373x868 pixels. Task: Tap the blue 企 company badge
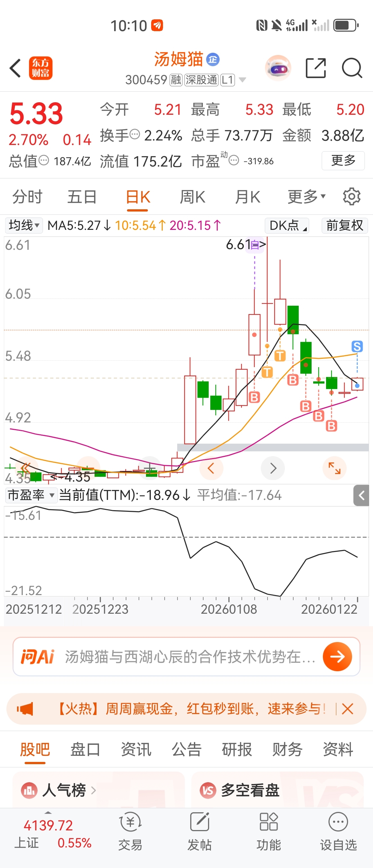click(x=213, y=60)
